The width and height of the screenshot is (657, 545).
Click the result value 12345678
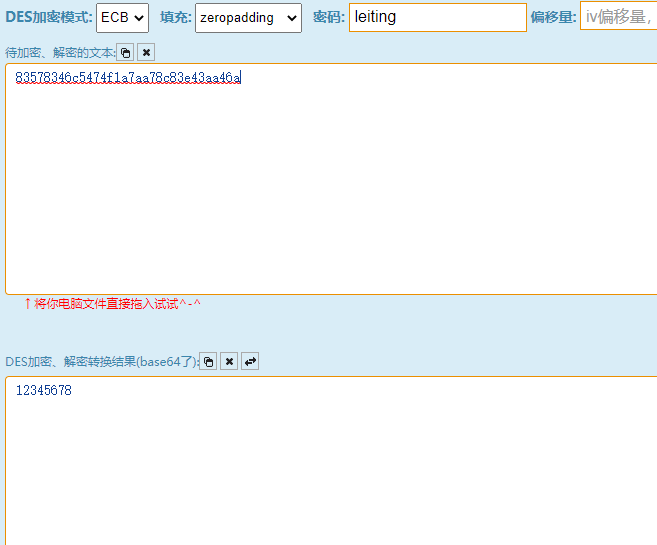pos(44,390)
